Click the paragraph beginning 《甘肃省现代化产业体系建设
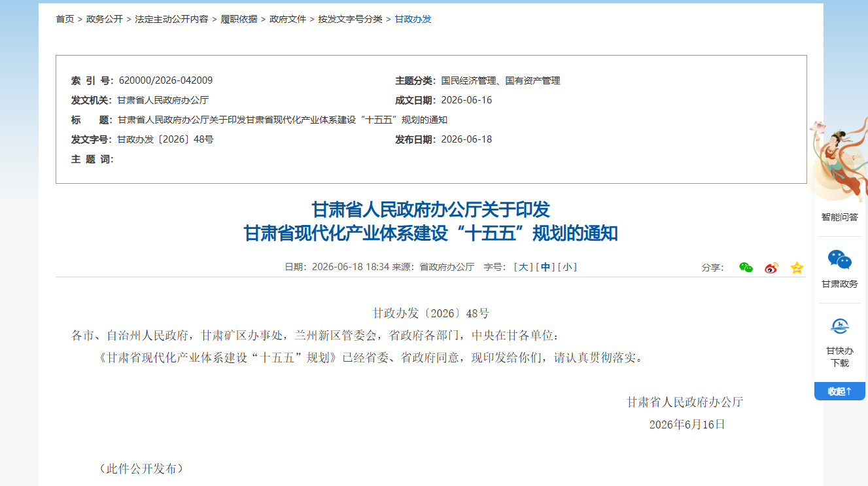This screenshot has width=868, height=486. (371, 358)
